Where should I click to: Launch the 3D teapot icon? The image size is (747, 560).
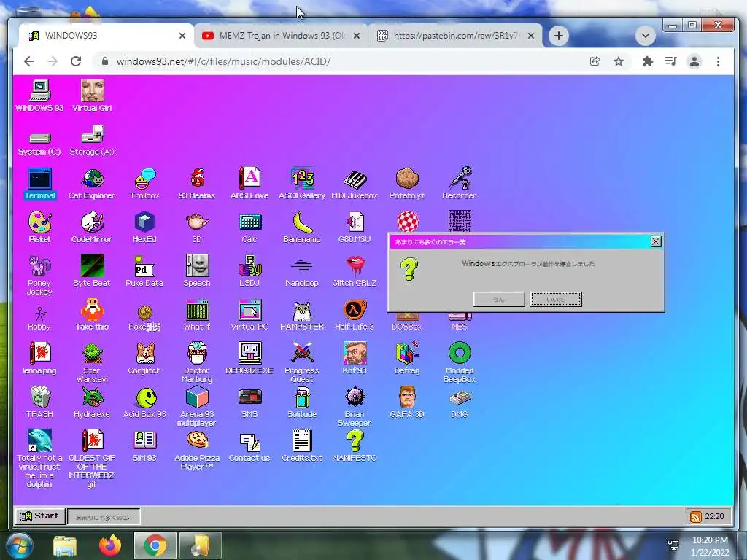pyautogui.click(x=197, y=227)
